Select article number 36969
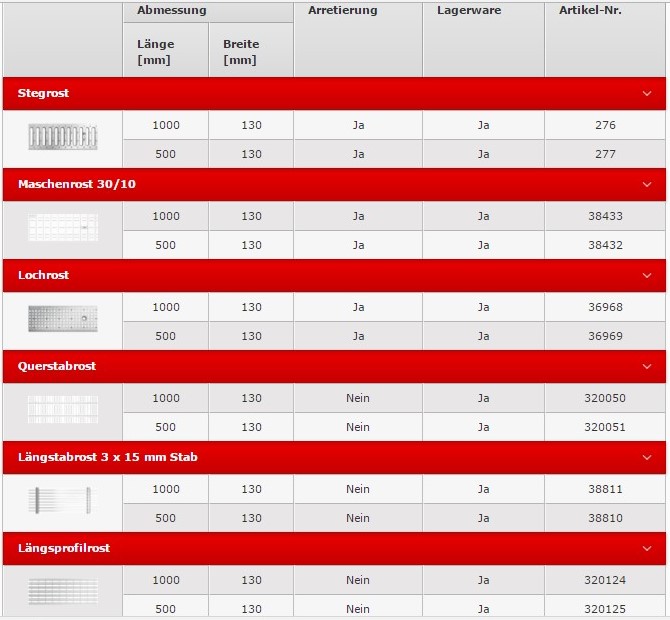The image size is (670, 620). point(605,336)
